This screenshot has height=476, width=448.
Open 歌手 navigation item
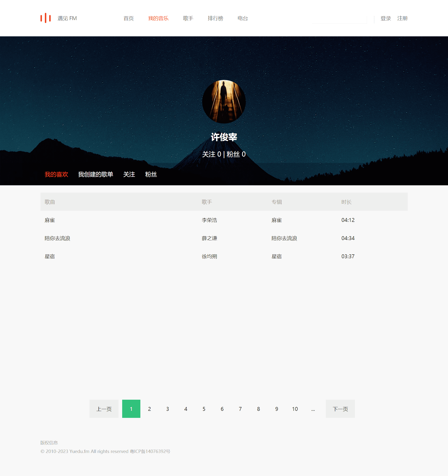pyautogui.click(x=188, y=18)
